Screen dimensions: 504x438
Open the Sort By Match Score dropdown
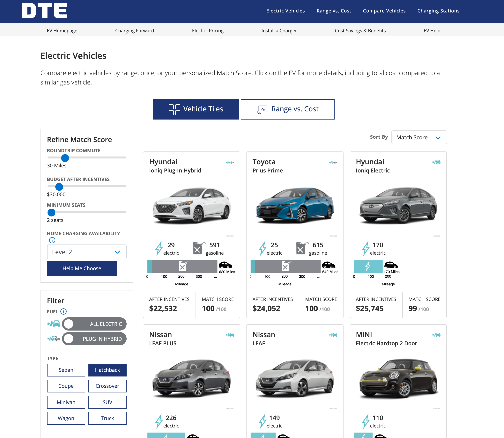[x=419, y=137]
